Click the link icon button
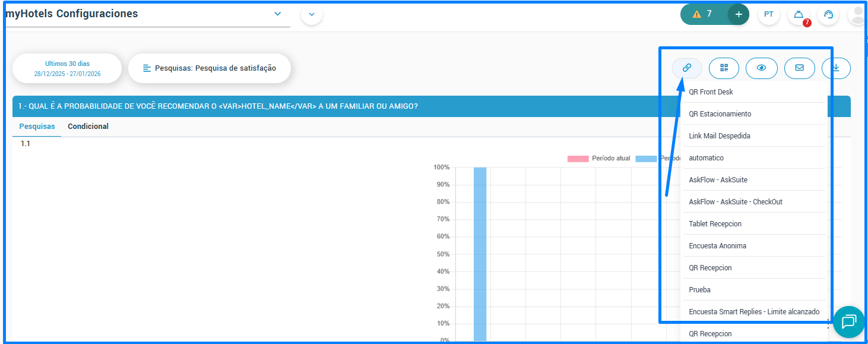 687,68
